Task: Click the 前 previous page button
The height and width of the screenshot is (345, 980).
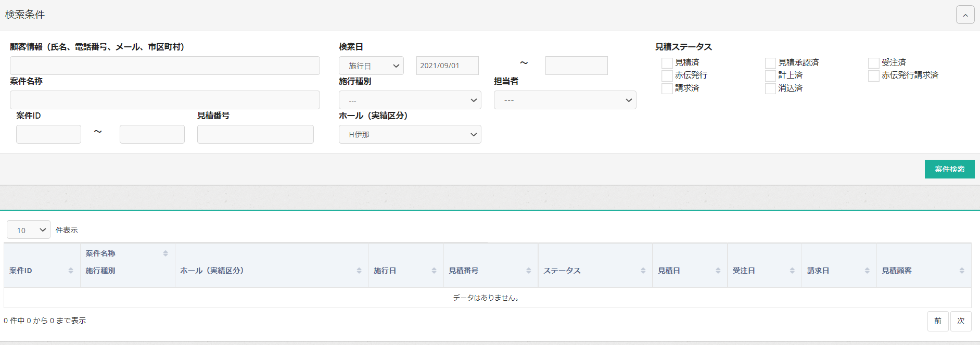Action: coord(937,321)
